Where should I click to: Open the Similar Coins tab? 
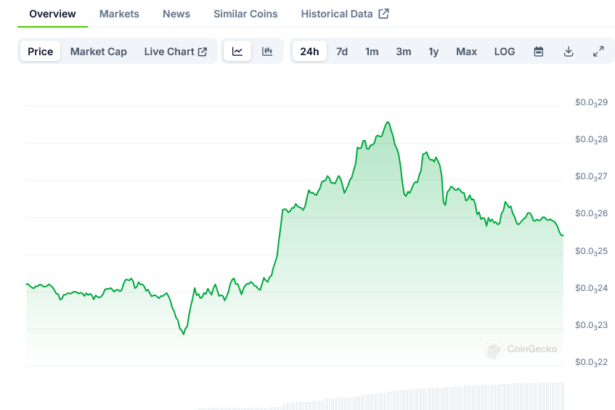pyautogui.click(x=245, y=14)
